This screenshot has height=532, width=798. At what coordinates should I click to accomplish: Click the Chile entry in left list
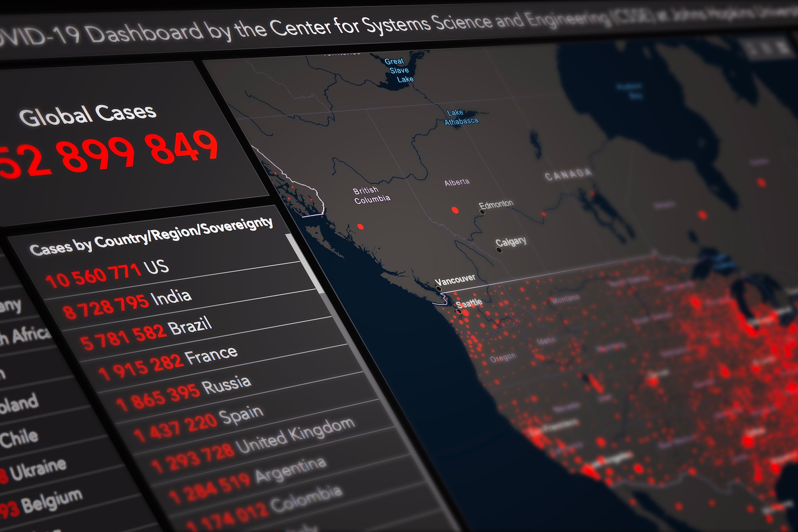tap(20, 438)
